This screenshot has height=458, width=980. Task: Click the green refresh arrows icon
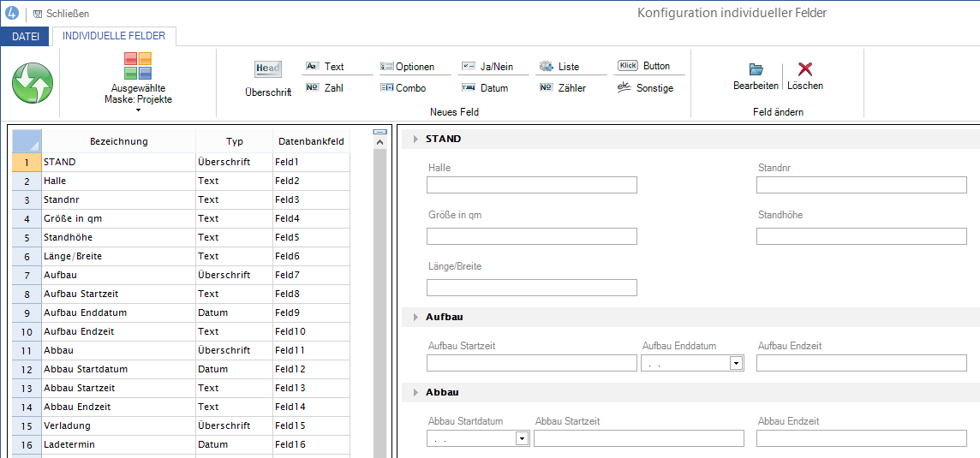click(x=33, y=83)
